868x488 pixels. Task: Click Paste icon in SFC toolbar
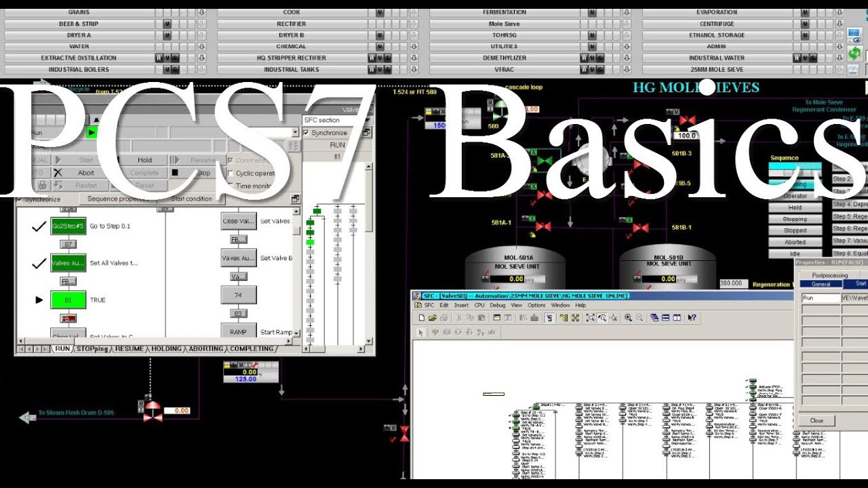pos(481,317)
